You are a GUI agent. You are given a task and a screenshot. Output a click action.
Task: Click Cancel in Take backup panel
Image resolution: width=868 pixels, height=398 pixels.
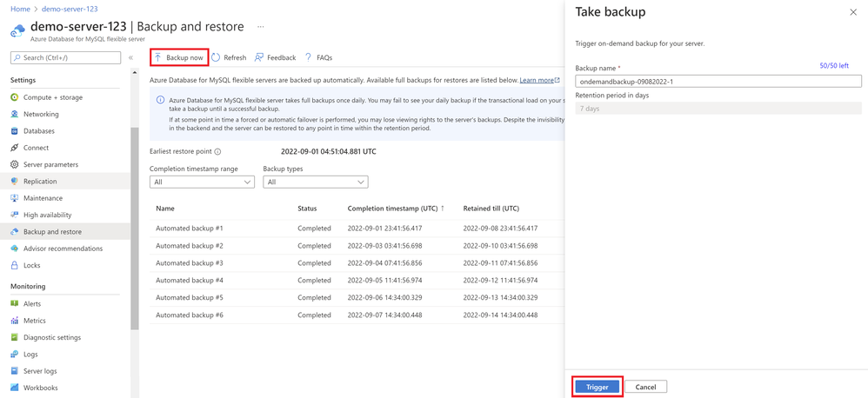point(646,387)
